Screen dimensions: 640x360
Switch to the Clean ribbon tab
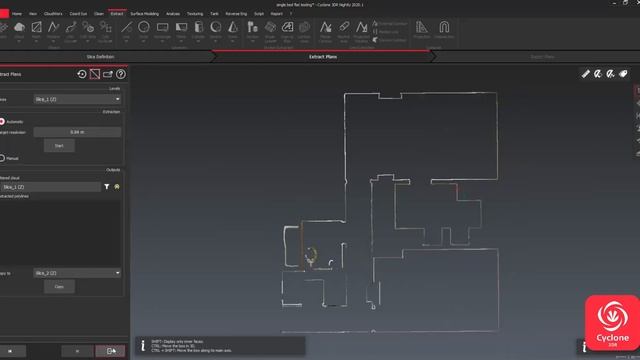(99, 13)
